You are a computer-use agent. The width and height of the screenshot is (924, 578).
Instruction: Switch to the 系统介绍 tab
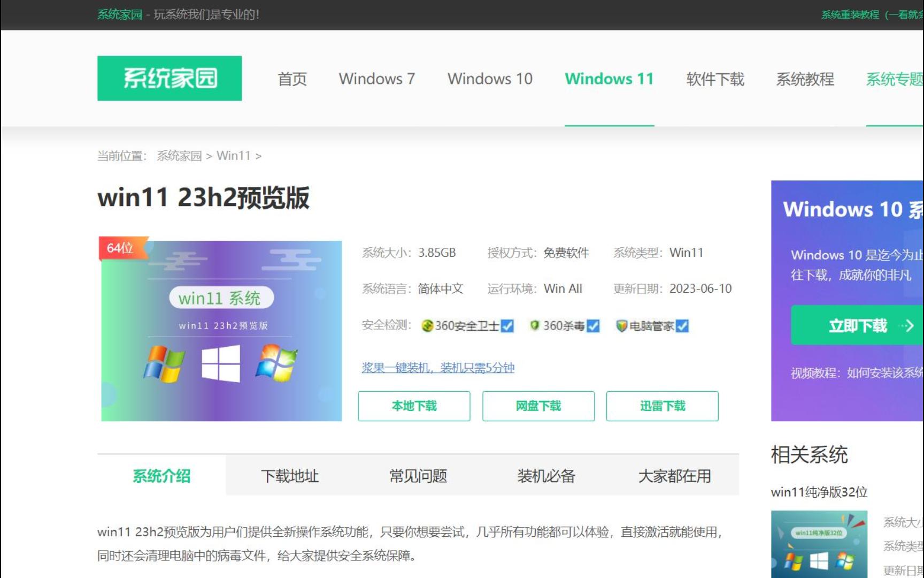tap(161, 476)
